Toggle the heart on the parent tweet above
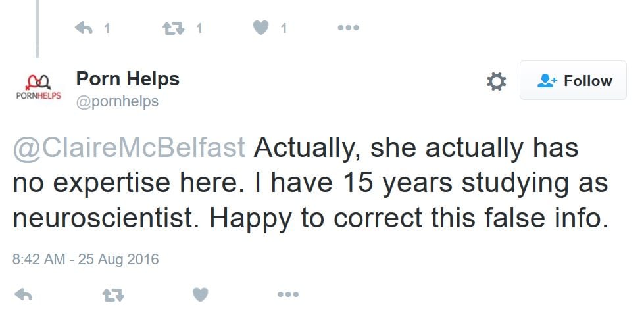 (x=260, y=28)
